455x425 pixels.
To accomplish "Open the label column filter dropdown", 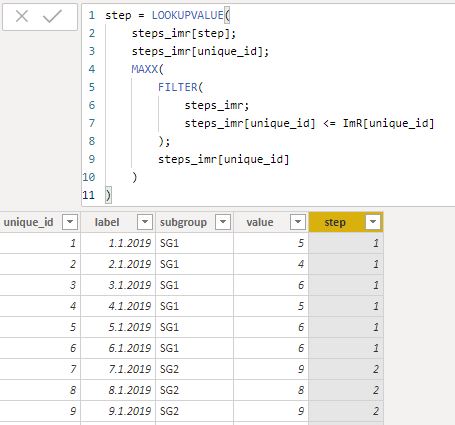I will point(145,222).
